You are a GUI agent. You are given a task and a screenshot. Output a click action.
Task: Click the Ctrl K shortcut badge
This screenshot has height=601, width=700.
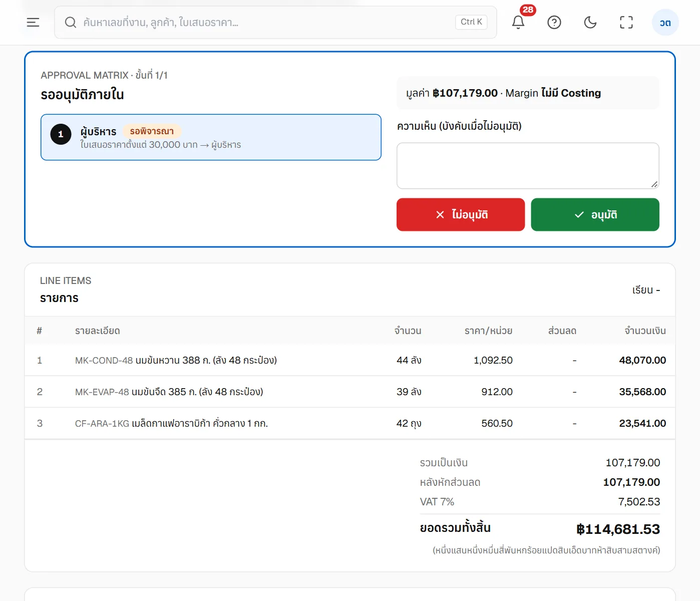coord(471,22)
